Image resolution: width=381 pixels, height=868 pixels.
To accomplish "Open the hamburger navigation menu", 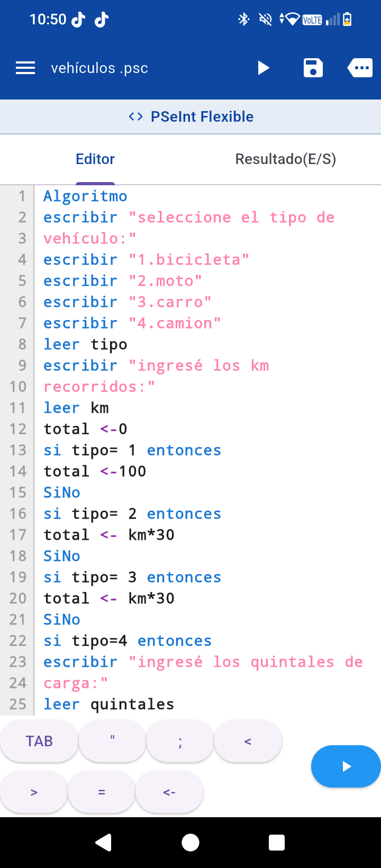I will (25, 68).
